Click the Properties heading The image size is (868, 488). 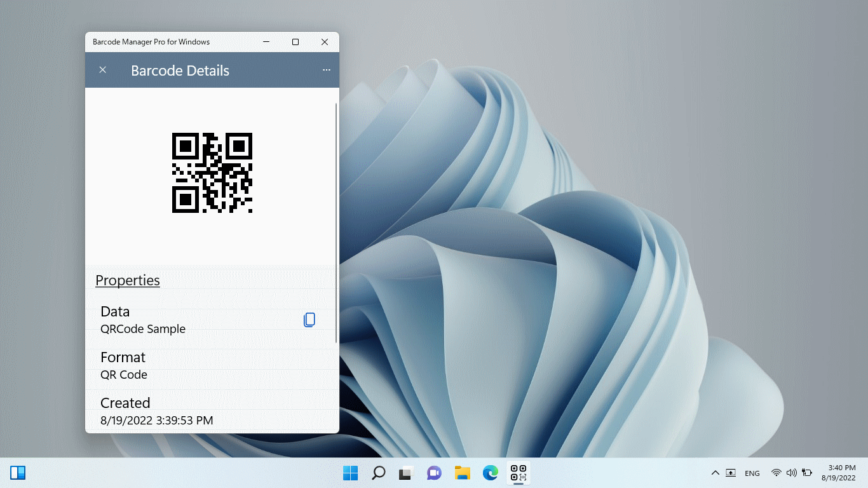click(x=128, y=280)
